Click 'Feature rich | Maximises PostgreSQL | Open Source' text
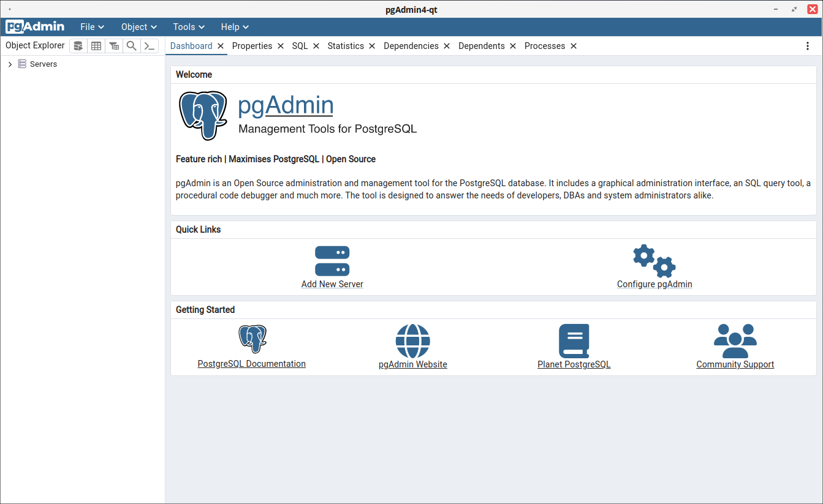Viewport: 823px width, 504px height. [276, 159]
